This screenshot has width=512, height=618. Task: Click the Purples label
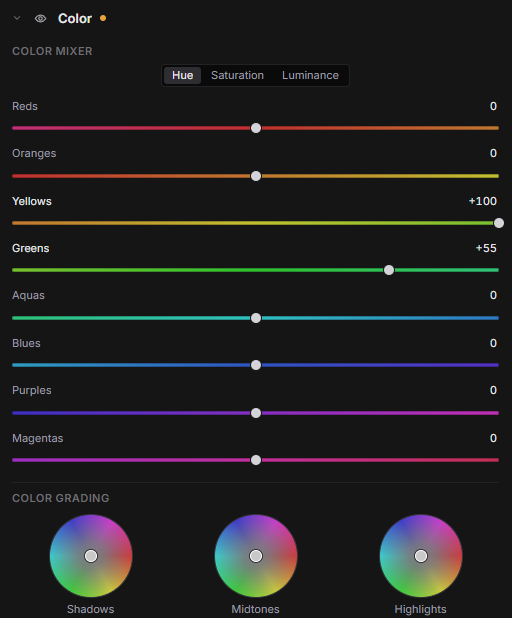coord(32,391)
